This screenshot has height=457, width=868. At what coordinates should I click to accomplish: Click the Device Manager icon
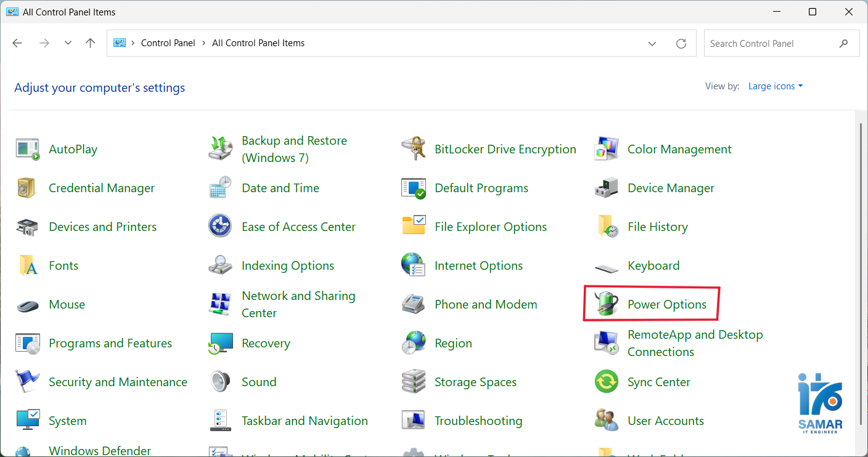pos(606,188)
